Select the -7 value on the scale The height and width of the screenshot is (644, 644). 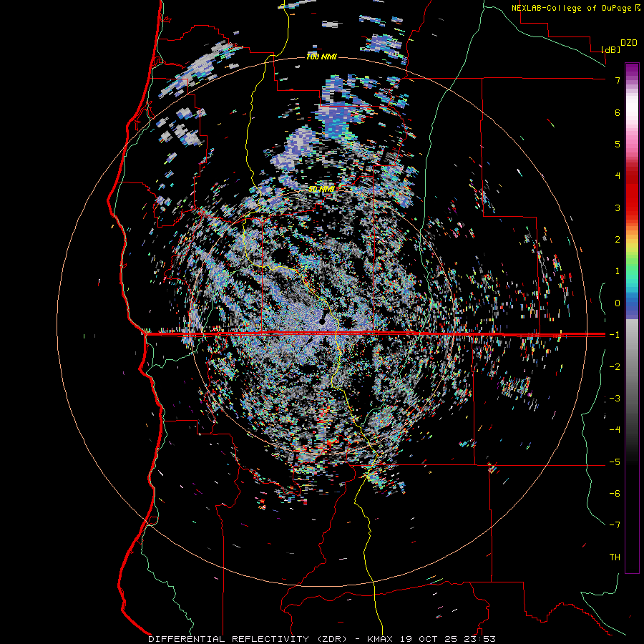(615, 525)
